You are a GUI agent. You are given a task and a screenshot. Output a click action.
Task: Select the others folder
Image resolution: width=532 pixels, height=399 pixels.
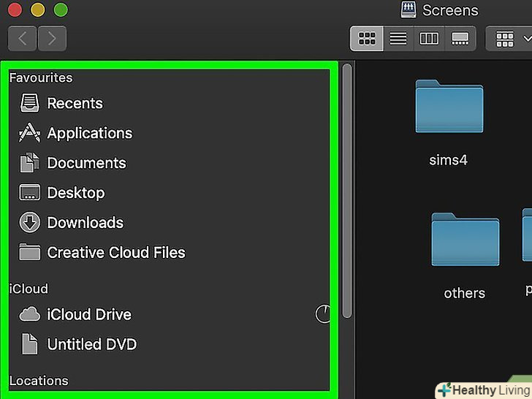pos(465,241)
